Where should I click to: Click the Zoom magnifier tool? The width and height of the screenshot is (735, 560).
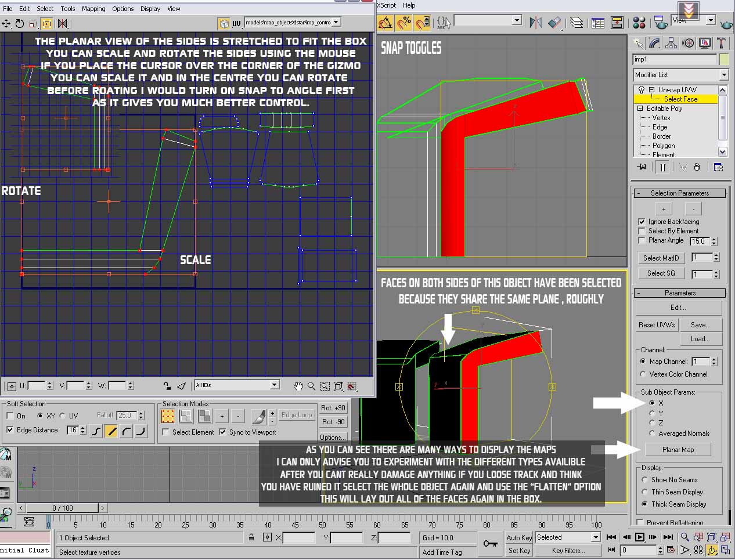point(311,386)
